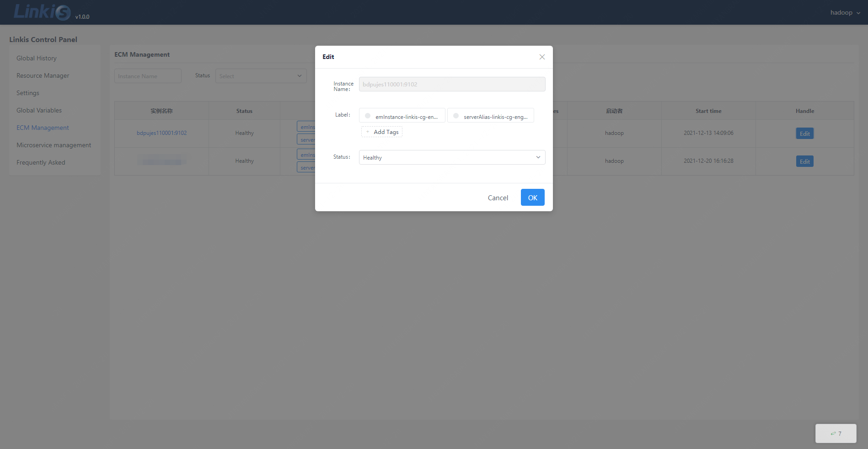Open the Status filter Select dropdown
The height and width of the screenshot is (449, 868).
pos(261,76)
